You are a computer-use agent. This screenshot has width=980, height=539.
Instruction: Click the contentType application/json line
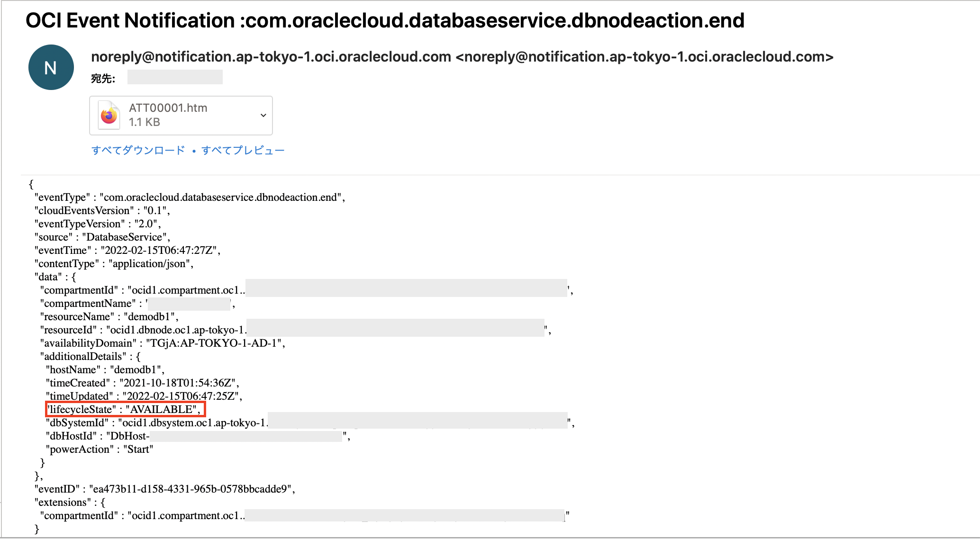[x=114, y=263]
